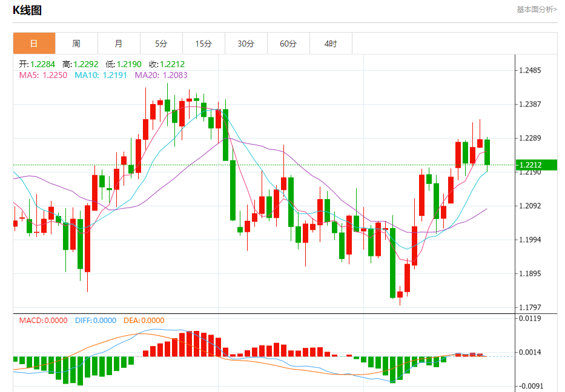This screenshot has height=392, width=565.
Task: Click the 高:1.2292 high price value
Action: click(x=80, y=64)
